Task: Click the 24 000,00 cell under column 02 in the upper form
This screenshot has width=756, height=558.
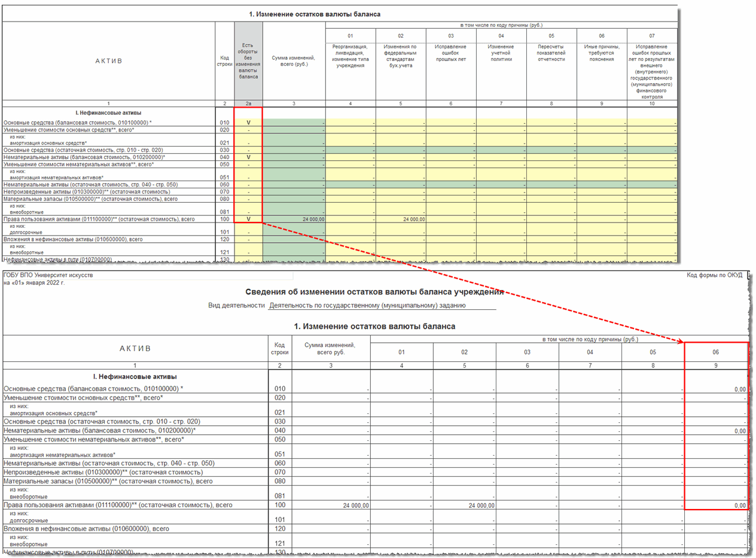Action: (401, 219)
